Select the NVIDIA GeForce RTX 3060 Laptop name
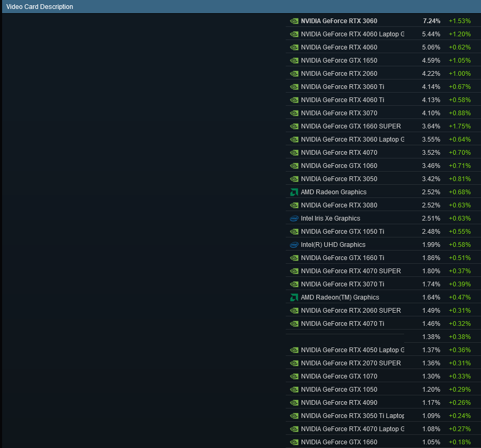The width and height of the screenshot is (481, 448). pos(353,140)
